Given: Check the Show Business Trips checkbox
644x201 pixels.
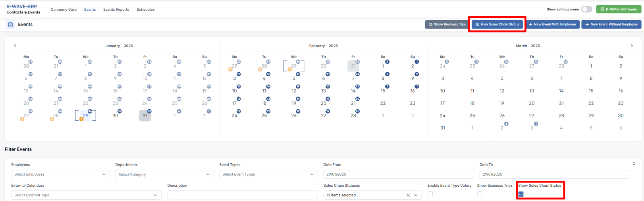Looking at the screenshot, I should (x=480, y=194).
